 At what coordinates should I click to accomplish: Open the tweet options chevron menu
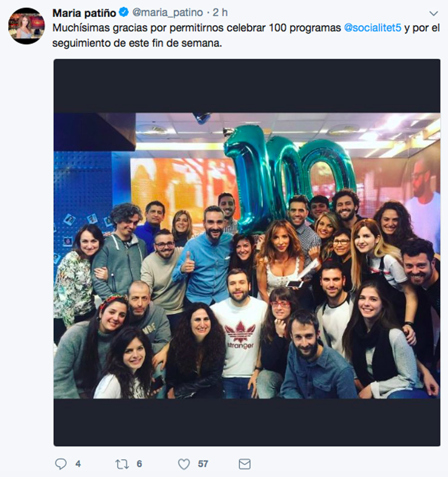tap(433, 13)
